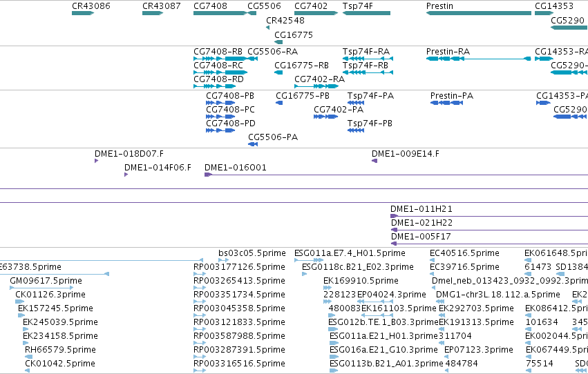This screenshot has height=374, width=588.
Task: Select the CG7402 gene feature
Action: click(316, 13)
